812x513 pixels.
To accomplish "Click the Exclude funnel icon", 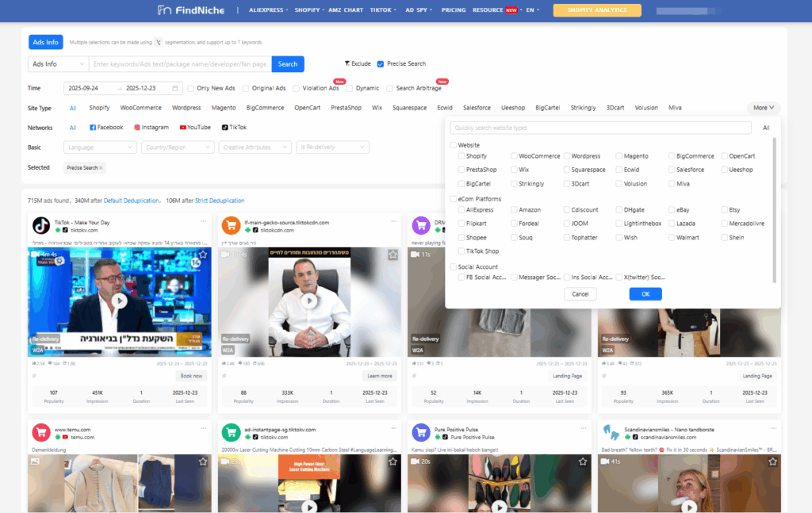I will (347, 63).
